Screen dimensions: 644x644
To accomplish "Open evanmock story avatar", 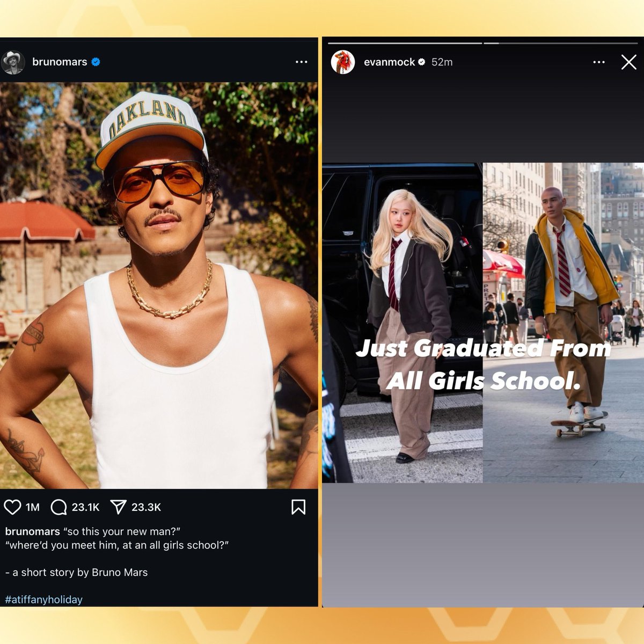I will [343, 62].
